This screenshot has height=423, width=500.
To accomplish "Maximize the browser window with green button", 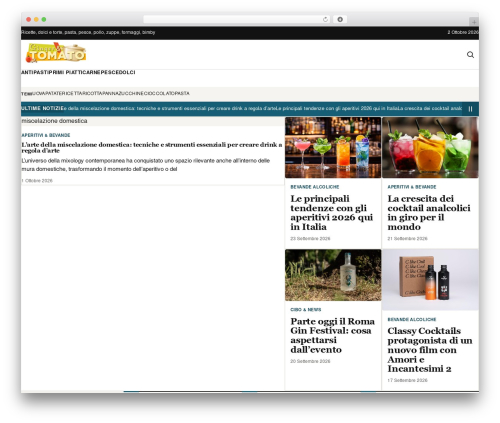I will point(44,19).
